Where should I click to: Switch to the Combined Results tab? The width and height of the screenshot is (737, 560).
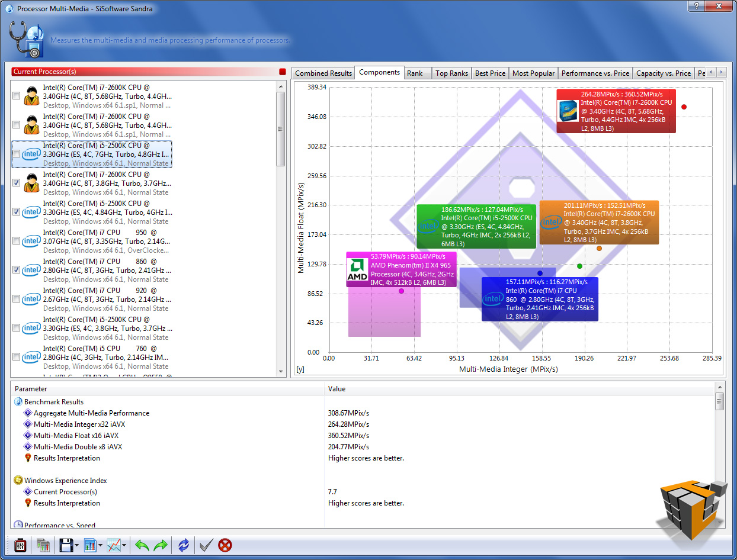(323, 73)
